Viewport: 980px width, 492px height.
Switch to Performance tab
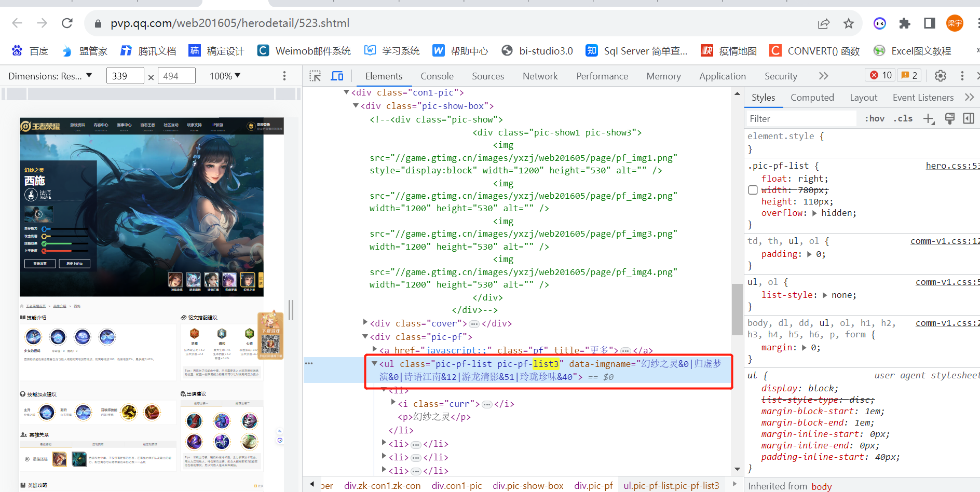coord(602,76)
